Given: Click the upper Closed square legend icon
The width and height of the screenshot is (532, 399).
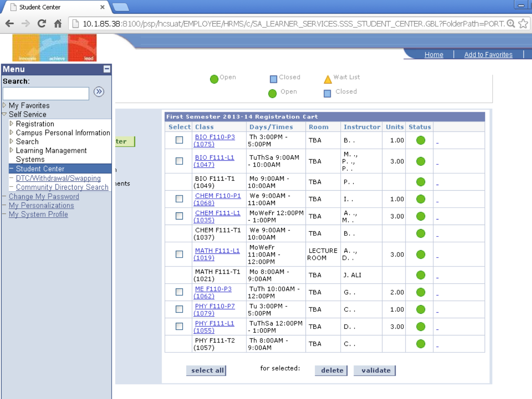Looking at the screenshot, I should click(273, 79).
